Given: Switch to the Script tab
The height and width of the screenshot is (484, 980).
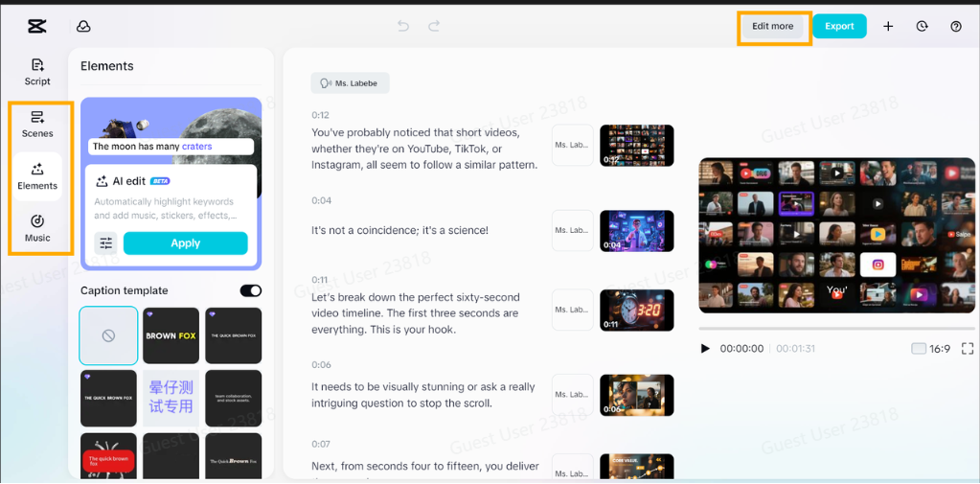Looking at the screenshot, I should coord(37,72).
